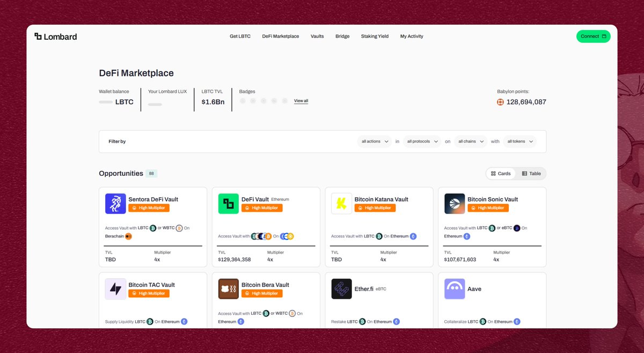Click the green Connect wallet button
644x353 pixels.
click(593, 37)
